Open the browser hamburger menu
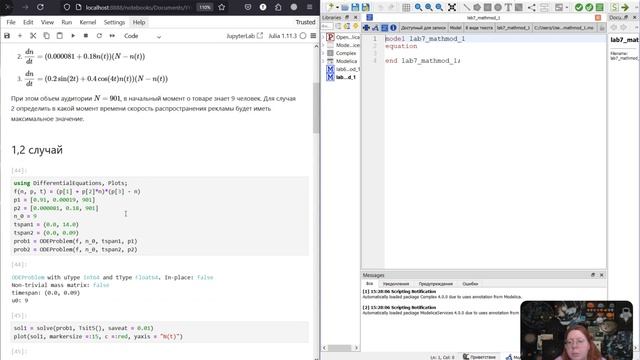Viewport: 640px width, 360px height. pyautogui.click(x=309, y=7)
